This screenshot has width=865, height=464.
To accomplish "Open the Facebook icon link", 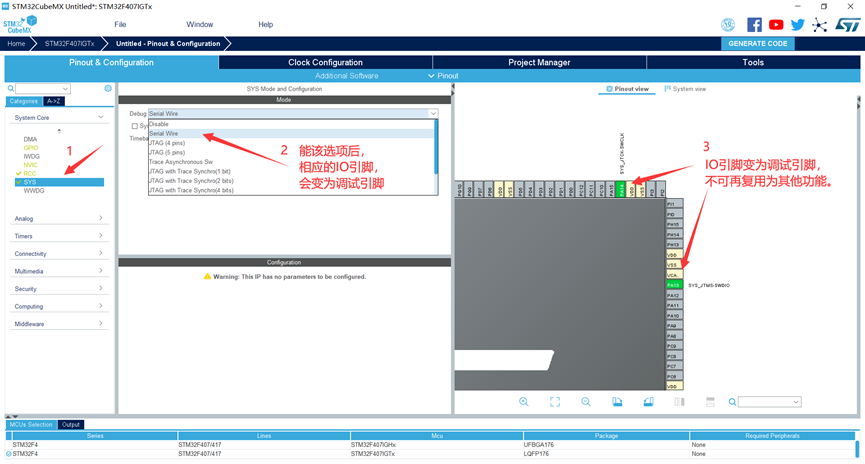I will coord(755,24).
